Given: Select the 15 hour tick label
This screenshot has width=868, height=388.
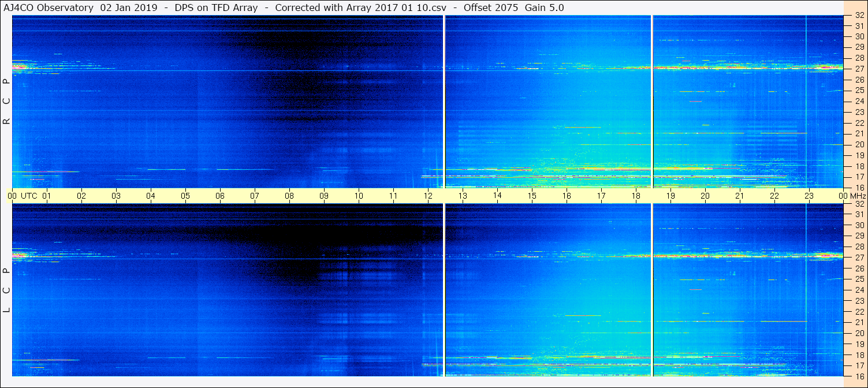Looking at the screenshot, I should pos(532,196).
